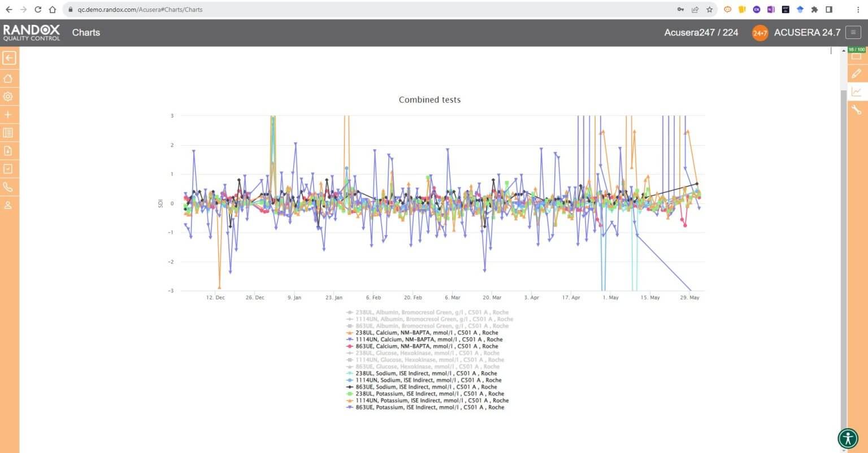Switch to the line chart tab on the right sidebar
868x453 pixels.
(858, 91)
